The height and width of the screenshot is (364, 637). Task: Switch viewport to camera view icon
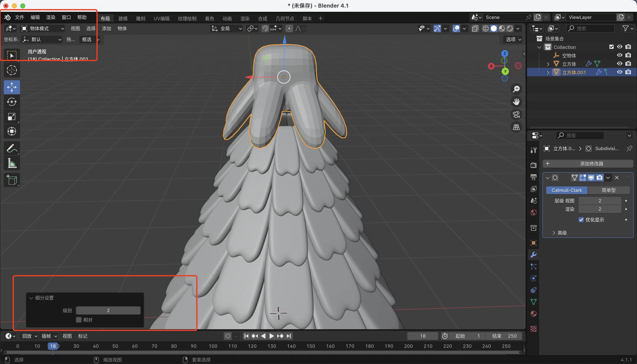tap(516, 115)
